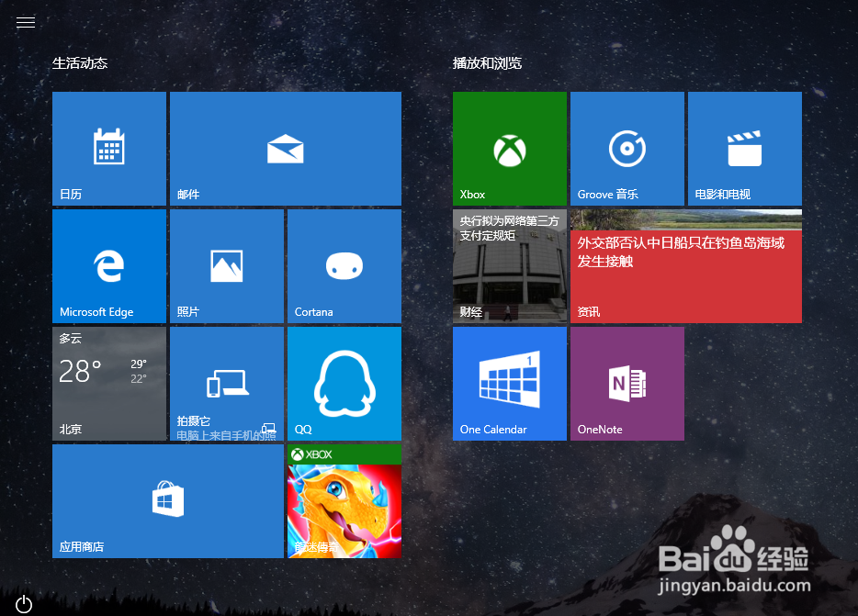
Task: Launch the purple OneNote tile
Action: 627,384
